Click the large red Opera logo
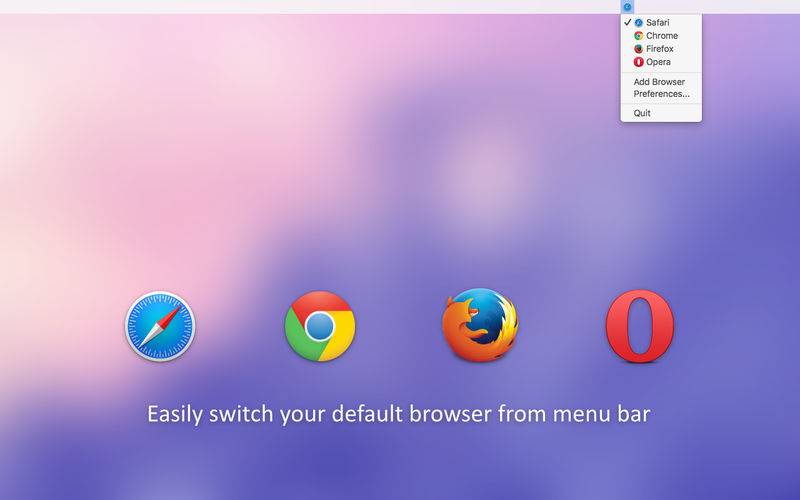Screen dimensions: 800x500 tap(640, 326)
